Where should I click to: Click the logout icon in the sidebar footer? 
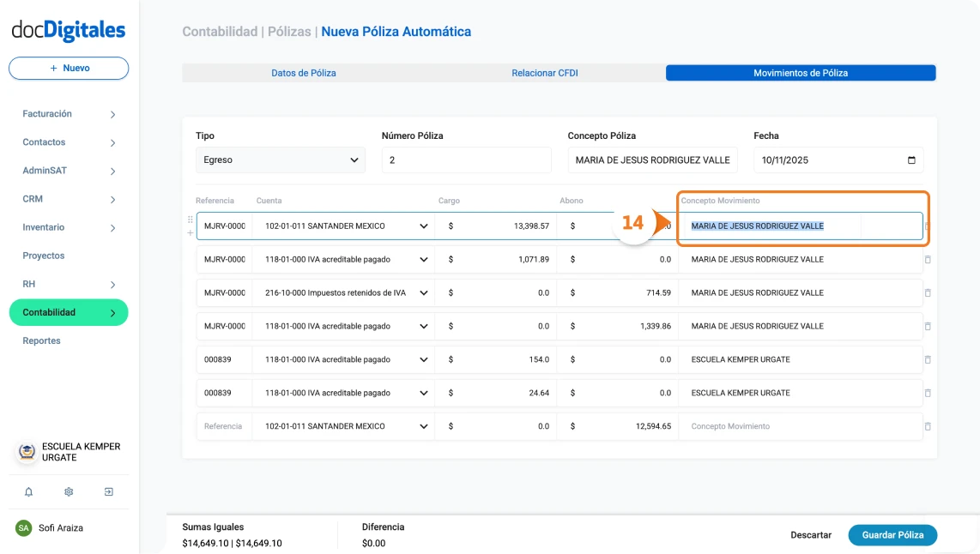point(108,491)
